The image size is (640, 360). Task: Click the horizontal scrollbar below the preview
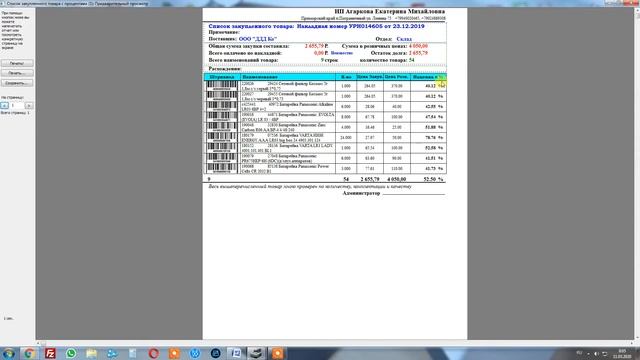click(x=335, y=343)
